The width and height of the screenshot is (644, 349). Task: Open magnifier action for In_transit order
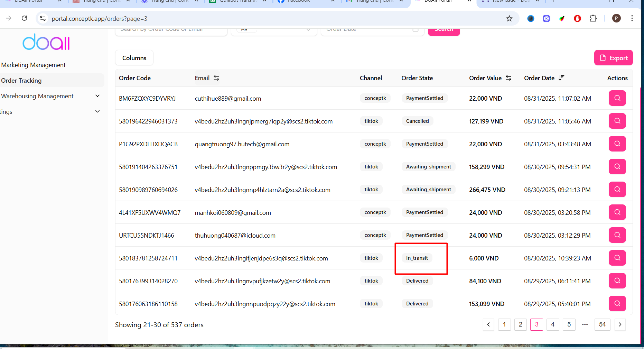(617, 258)
